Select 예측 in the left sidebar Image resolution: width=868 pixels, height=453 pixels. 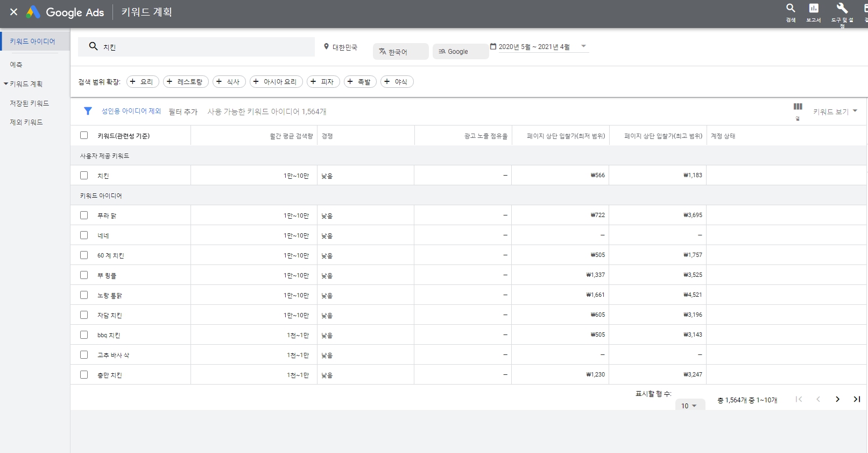(x=16, y=65)
